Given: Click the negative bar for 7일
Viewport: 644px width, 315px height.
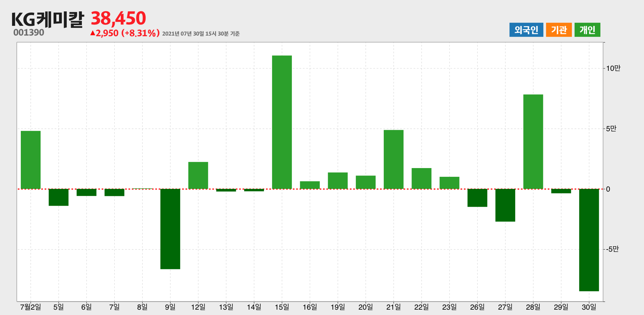Looking at the screenshot, I should click(114, 192).
